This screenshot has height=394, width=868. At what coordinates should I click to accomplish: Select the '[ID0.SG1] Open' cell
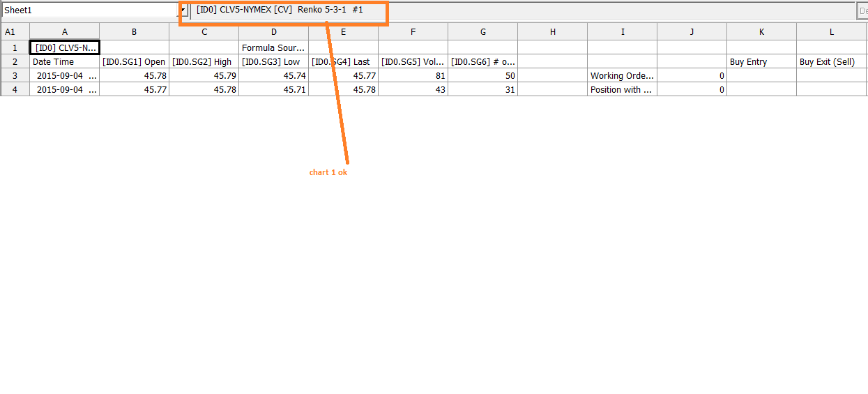[135, 61]
